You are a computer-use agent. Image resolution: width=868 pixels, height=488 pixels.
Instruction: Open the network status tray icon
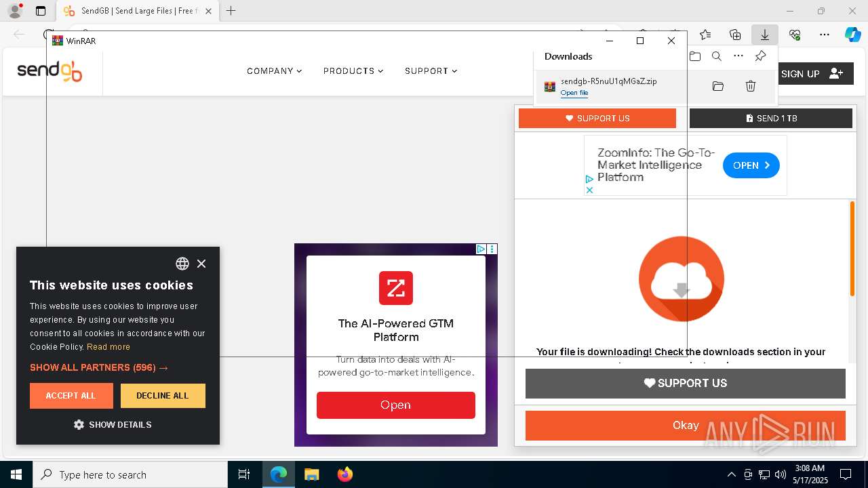tap(764, 474)
